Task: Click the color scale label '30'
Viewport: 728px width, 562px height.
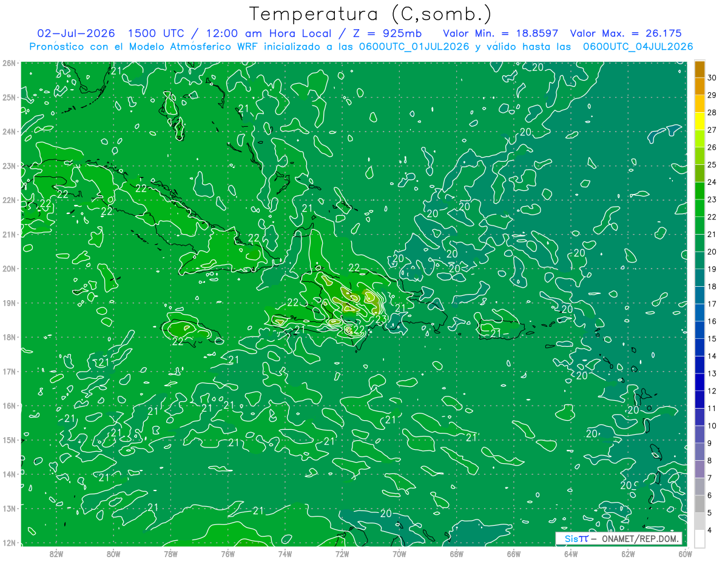Action: (712, 78)
